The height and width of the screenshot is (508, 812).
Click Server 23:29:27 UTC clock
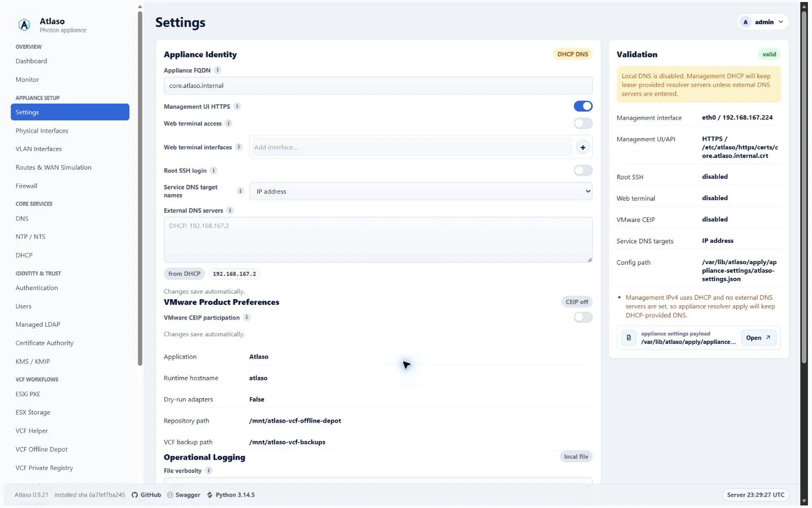(756, 495)
